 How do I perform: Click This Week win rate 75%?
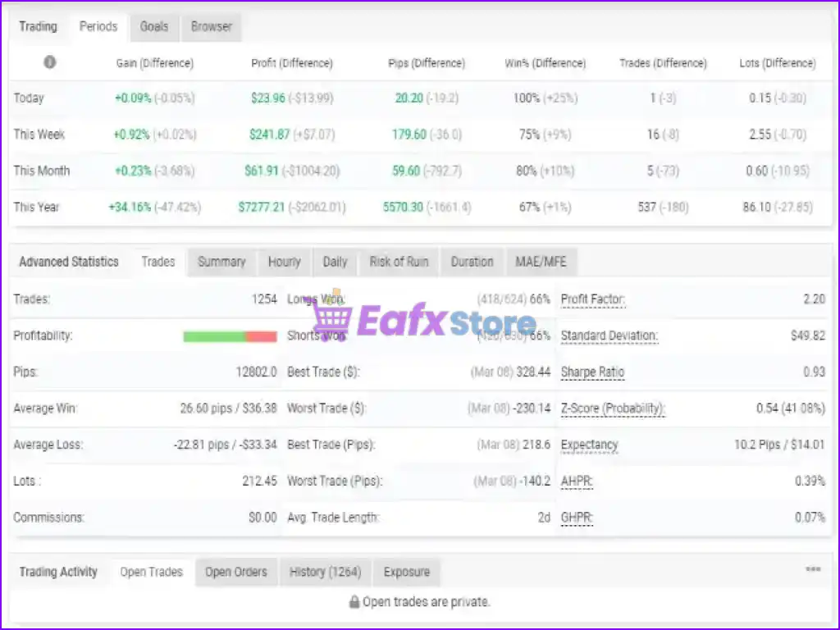[x=529, y=135]
